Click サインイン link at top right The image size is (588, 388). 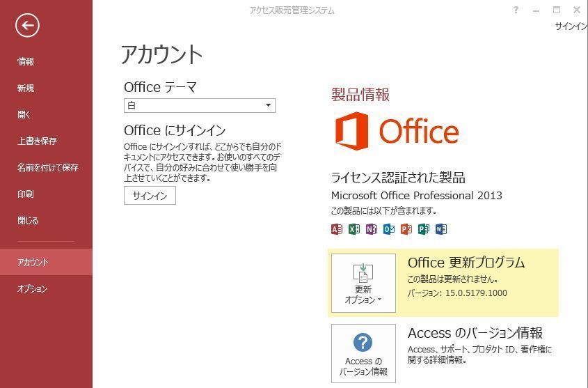click(571, 26)
